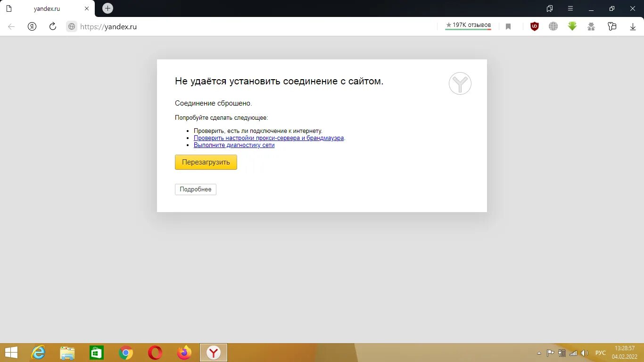644x362 pixels.
Task: Focus the https://yandex.ru address bar
Action: point(255,27)
